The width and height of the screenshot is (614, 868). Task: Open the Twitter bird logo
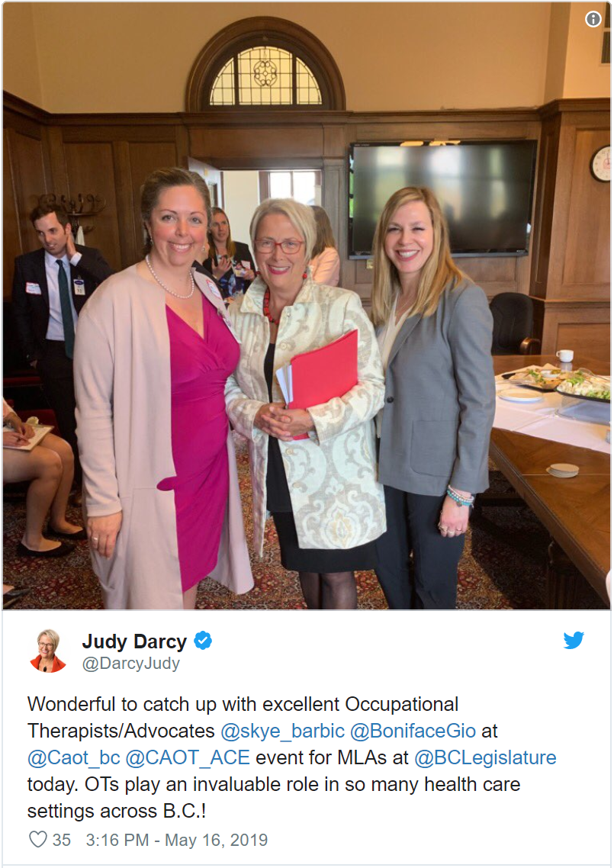click(574, 640)
